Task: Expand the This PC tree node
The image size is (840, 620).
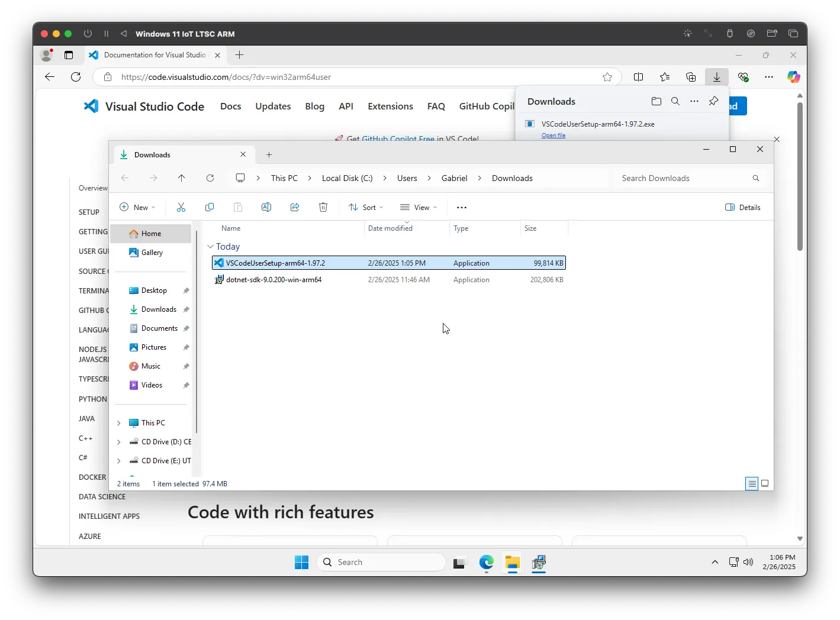Action: pos(119,423)
